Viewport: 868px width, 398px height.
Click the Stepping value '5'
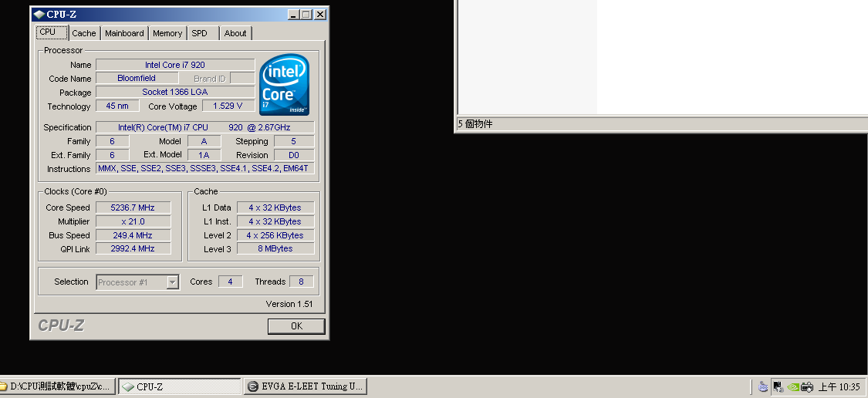pyautogui.click(x=294, y=141)
